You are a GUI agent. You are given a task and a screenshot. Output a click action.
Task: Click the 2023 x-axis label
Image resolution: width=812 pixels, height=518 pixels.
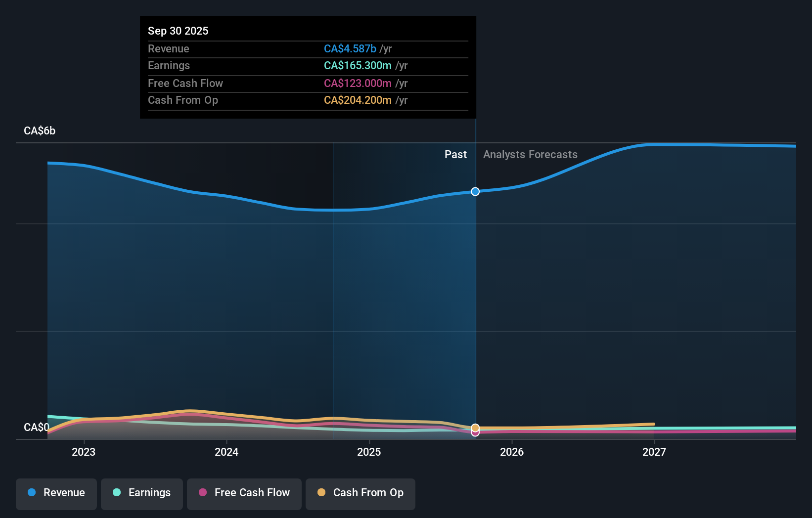coord(84,452)
